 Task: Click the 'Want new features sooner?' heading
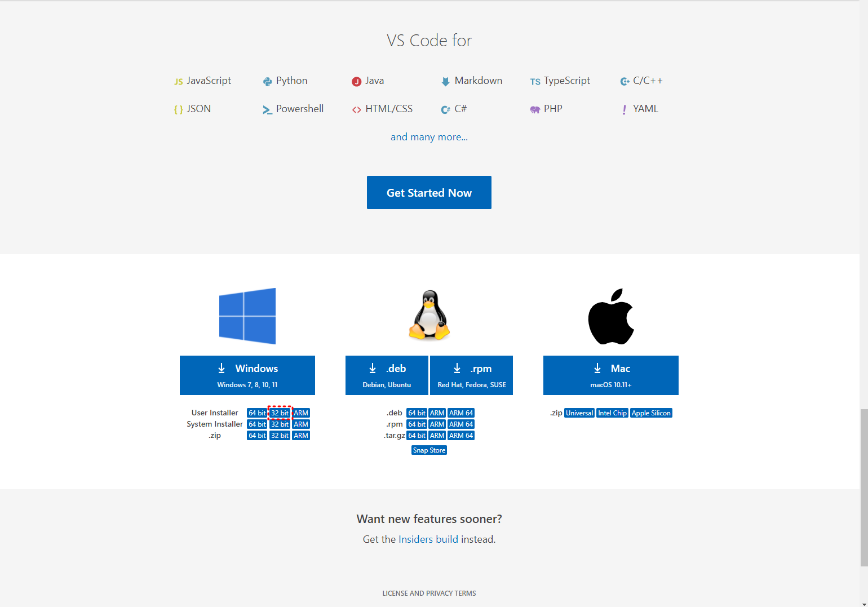coord(429,519)
